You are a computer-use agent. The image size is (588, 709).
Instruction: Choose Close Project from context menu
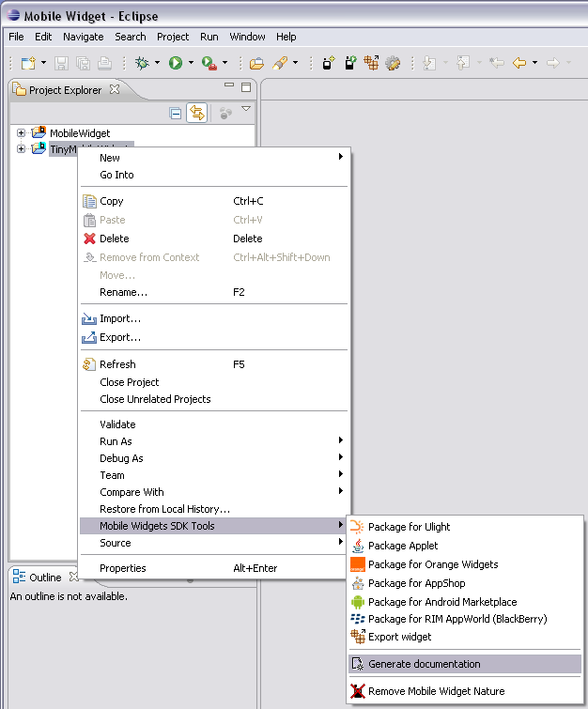point(213,382)
